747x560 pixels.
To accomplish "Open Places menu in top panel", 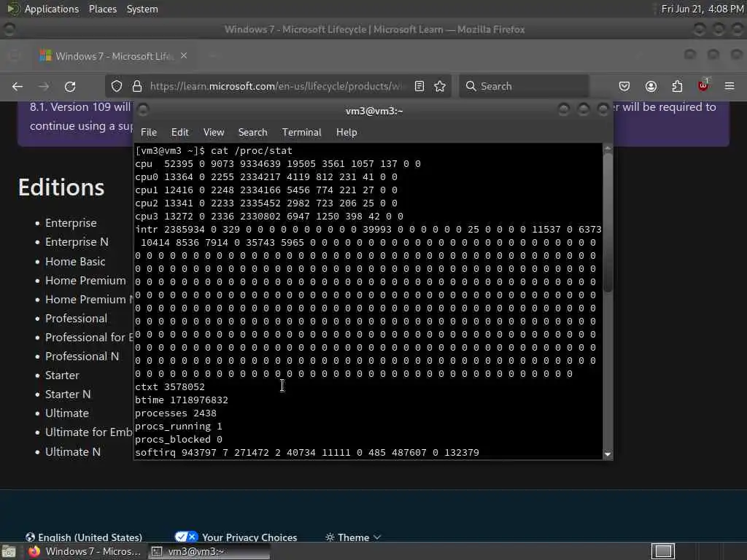I will [102, 9].
